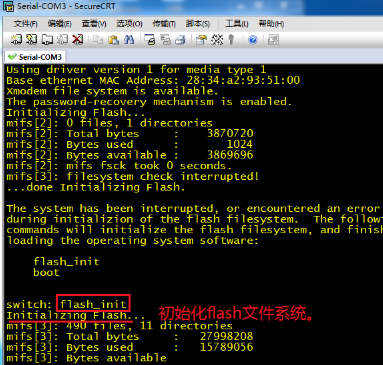
Task: Click the 'Xmodem file system is available.' line
Action: click(112, 91)
